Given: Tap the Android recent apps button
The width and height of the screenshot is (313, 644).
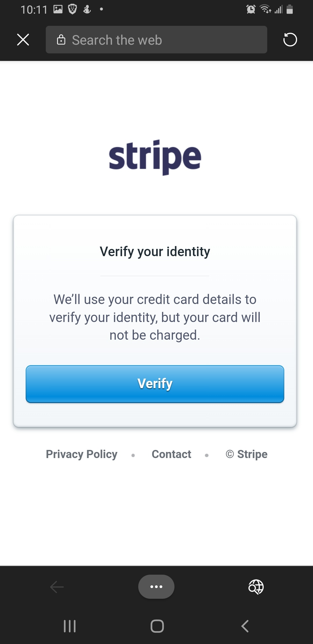Looking at the screenshot, I should (70, 626).
